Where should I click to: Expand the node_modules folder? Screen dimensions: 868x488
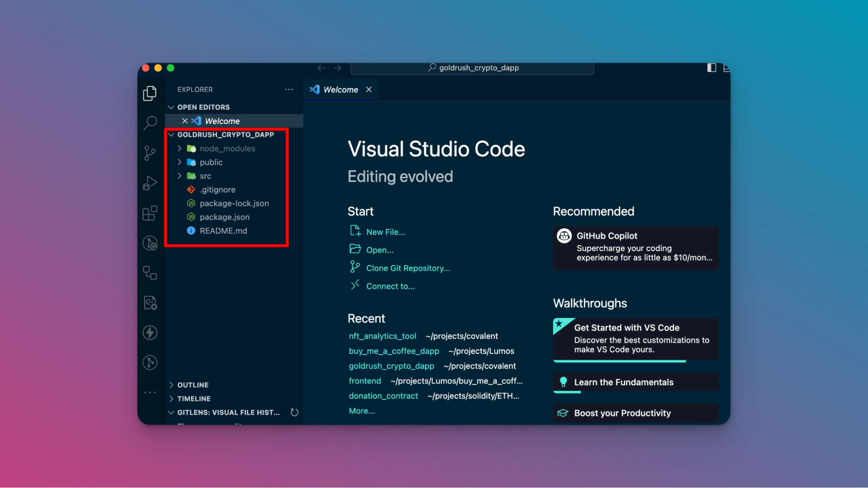click(x=179, y=148)
